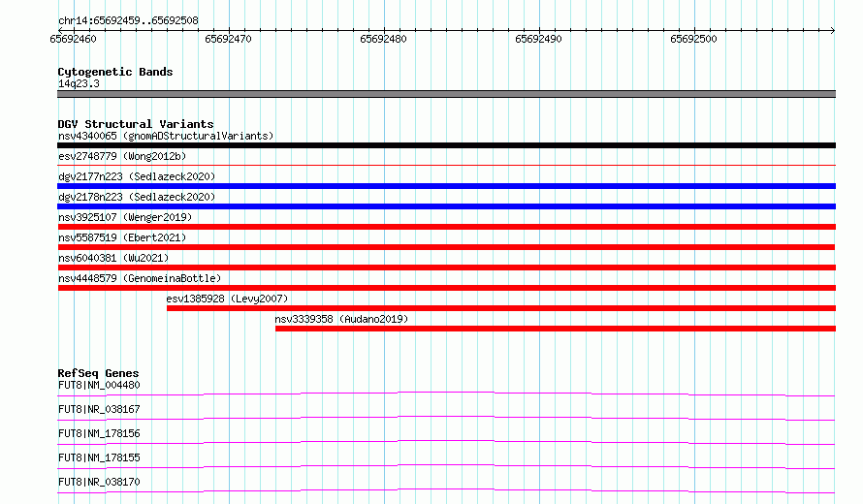Click ruler position 65692500

coord(694,39)
